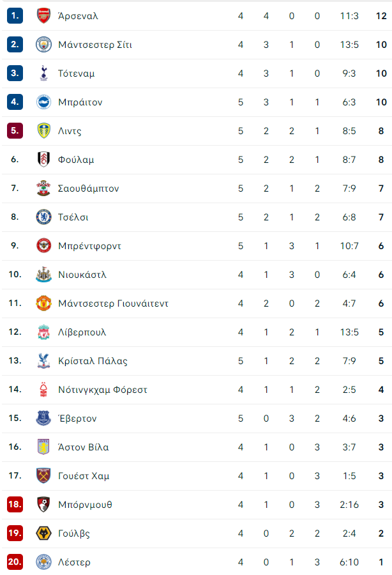Viewport: 392px width, 575px height.
Task: Click the Leicester fox crest
Action: pyautogui.click(x=43, y=562)
